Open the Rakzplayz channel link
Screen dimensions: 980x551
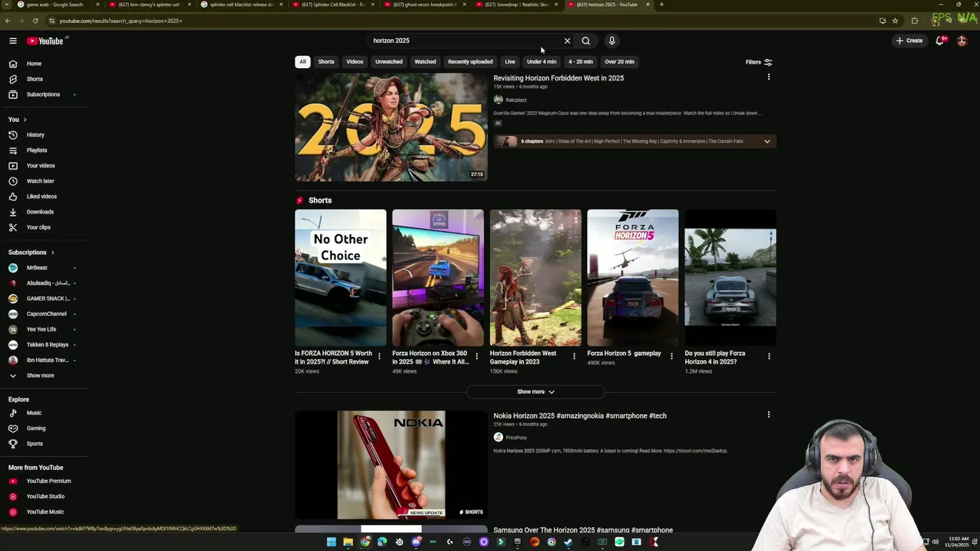point(516,100)
